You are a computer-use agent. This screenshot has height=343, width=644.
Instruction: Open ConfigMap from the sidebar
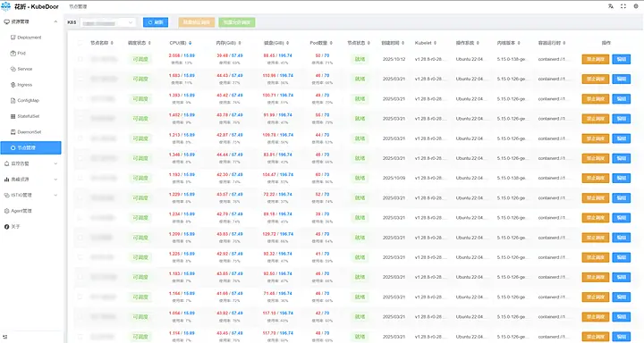click(28, 101)
